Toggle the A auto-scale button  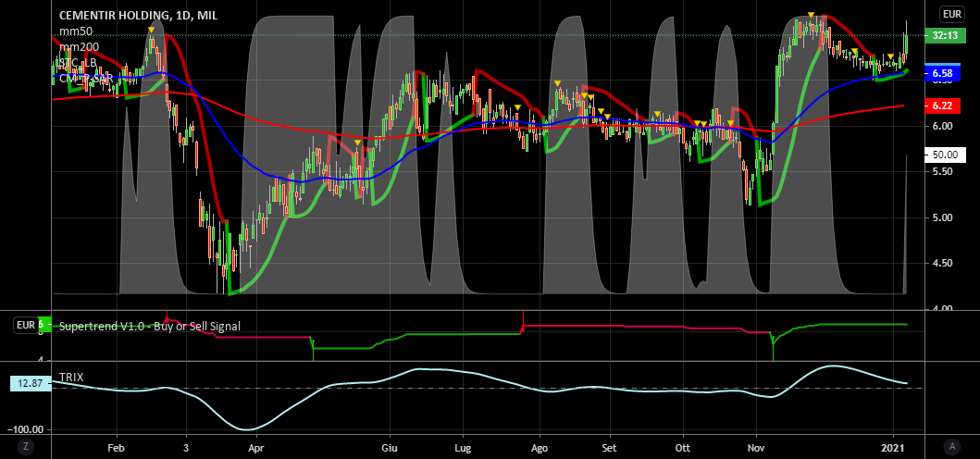pyautogui.click(x=950, y=446)
